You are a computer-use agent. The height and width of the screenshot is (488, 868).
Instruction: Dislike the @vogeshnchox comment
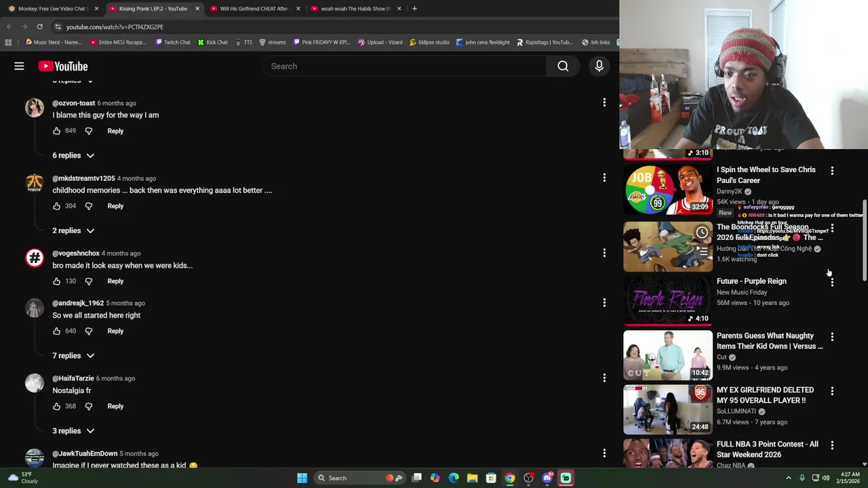tap(89, 281)
